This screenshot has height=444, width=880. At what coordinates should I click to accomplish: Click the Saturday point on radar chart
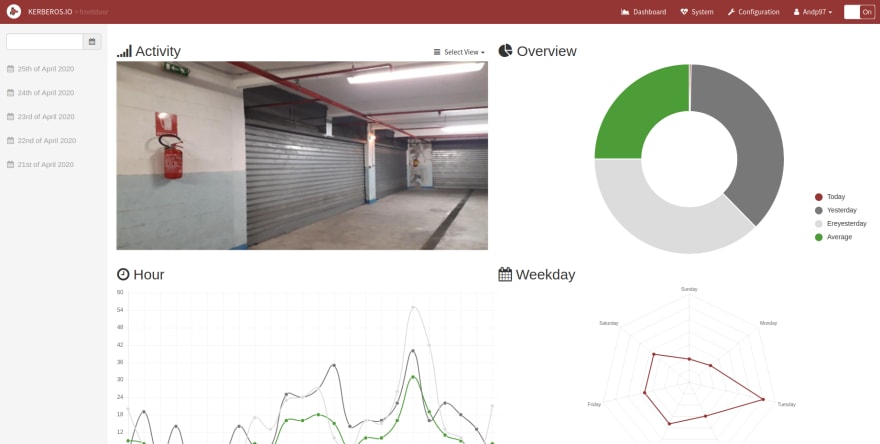coord(654,354)
